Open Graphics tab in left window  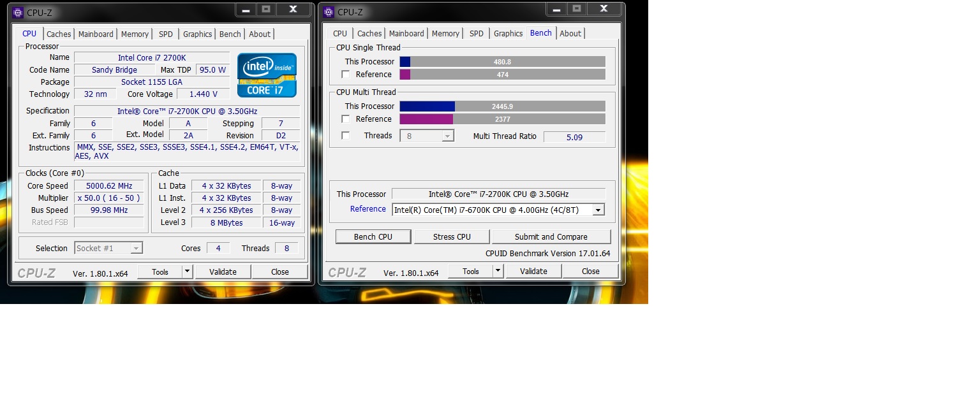tap(197, 34)
